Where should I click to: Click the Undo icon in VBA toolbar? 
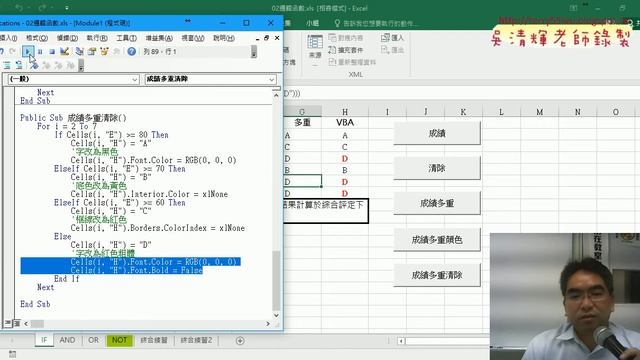pos(2,51)
